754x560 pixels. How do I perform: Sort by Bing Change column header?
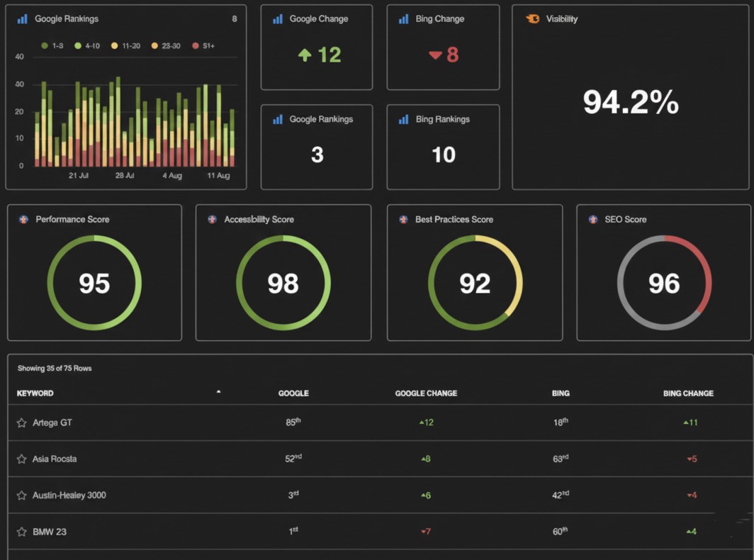coord(688,393)
